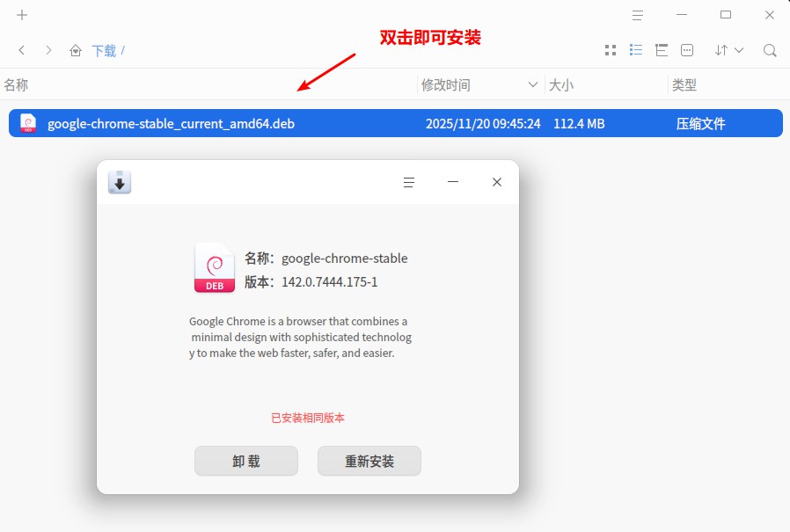
Task: Click version 142.0.7444.175-1 text
Action: [x=330, y=281]
